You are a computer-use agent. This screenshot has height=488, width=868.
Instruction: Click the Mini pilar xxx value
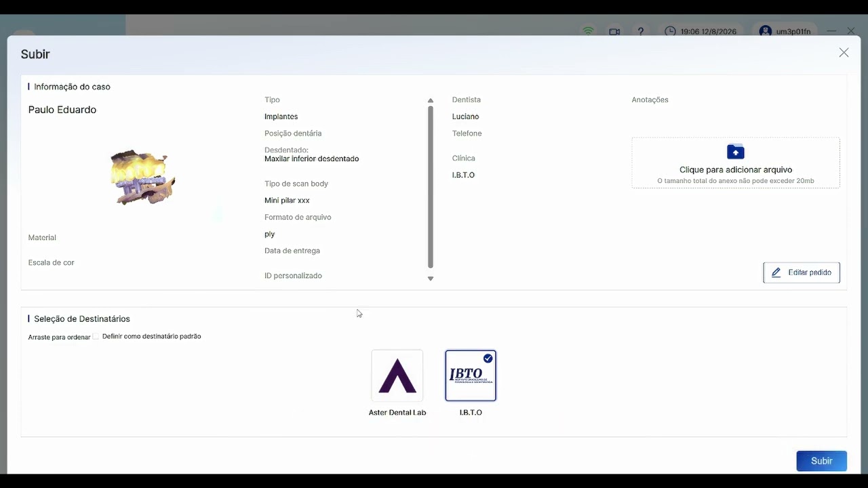pos(287,201)
